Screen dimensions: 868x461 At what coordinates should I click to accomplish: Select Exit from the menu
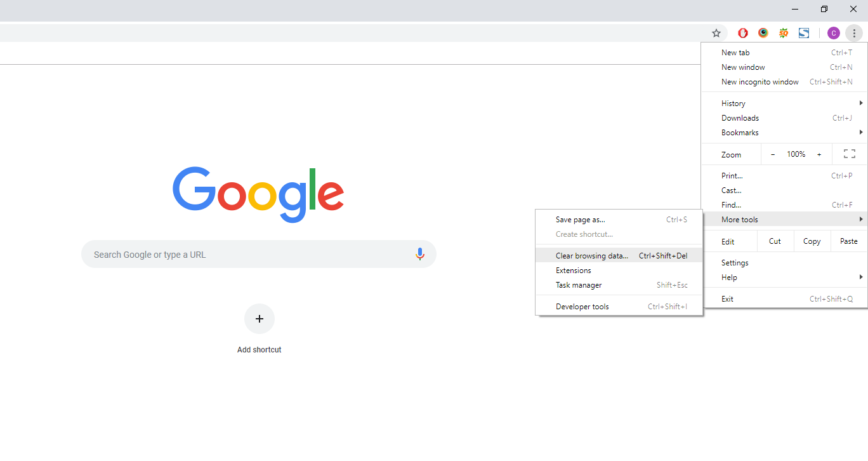click(784, 298)
